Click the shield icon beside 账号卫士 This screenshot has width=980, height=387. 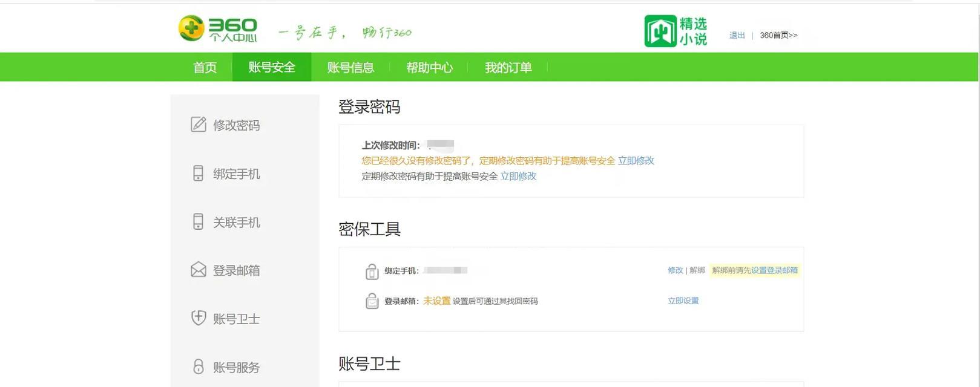199,318
